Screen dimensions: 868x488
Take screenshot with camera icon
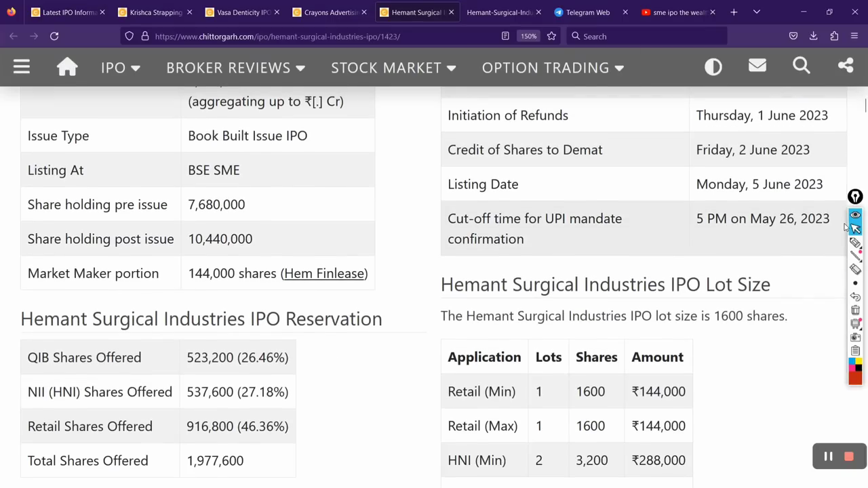coord(855,338)
